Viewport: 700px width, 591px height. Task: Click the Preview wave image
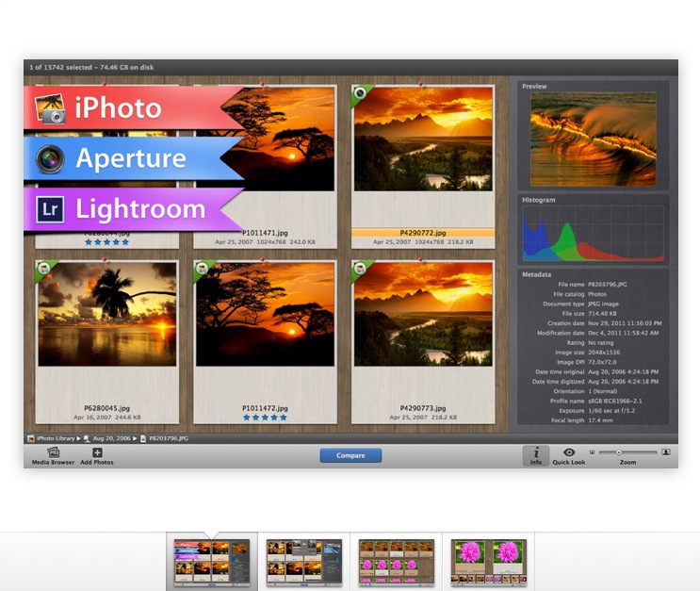coord(594,139)
